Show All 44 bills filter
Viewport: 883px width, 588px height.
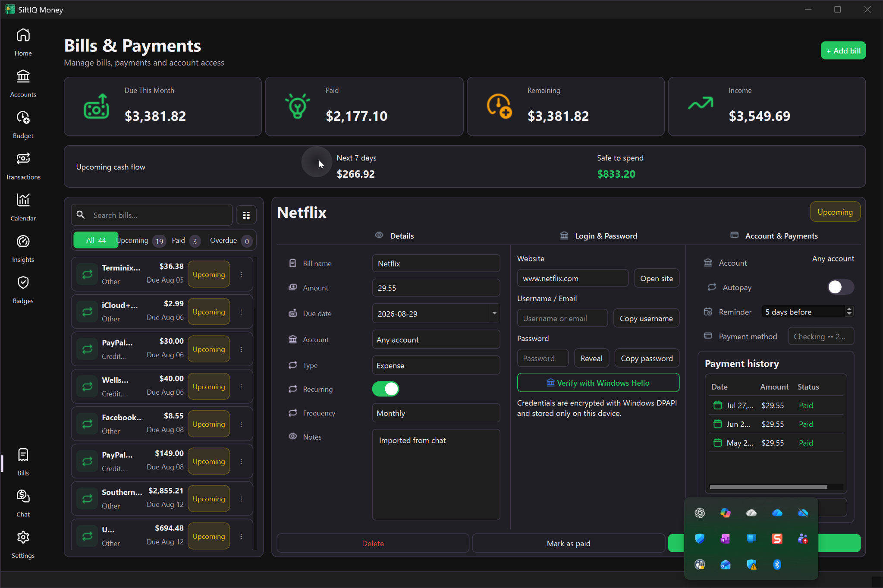pyautogui.click(x=96, y=240)
